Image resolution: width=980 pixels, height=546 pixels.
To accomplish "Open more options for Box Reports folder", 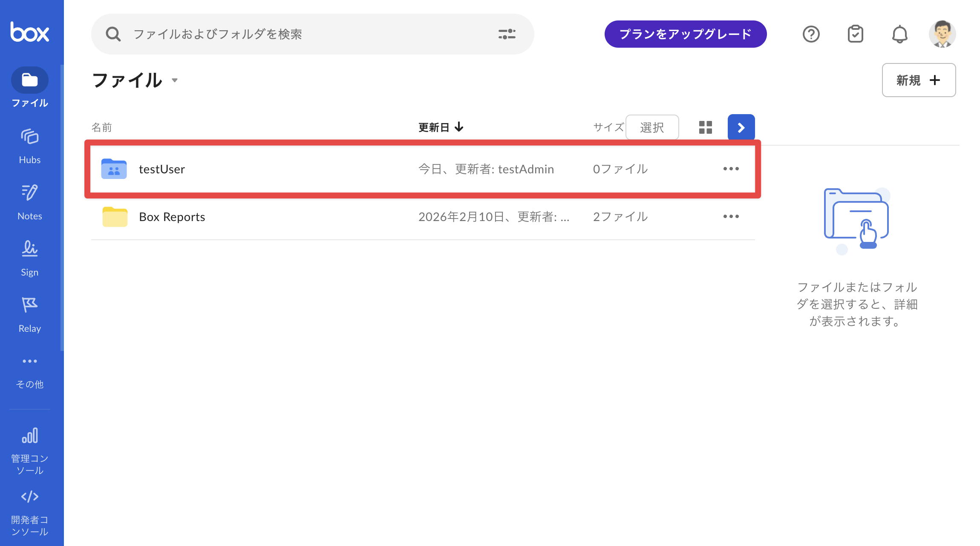I will [731, 217].
